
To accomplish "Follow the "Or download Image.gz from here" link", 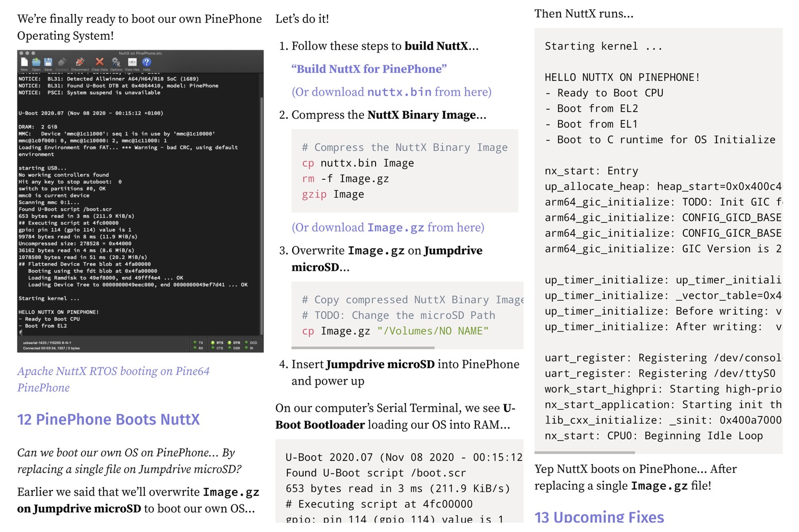I will pos(388,228).
